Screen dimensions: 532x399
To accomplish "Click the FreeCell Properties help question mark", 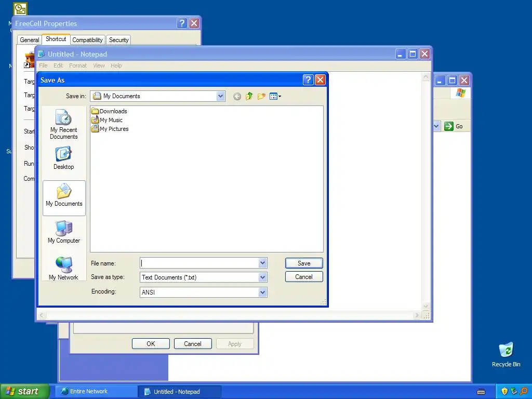I will 182,23.
